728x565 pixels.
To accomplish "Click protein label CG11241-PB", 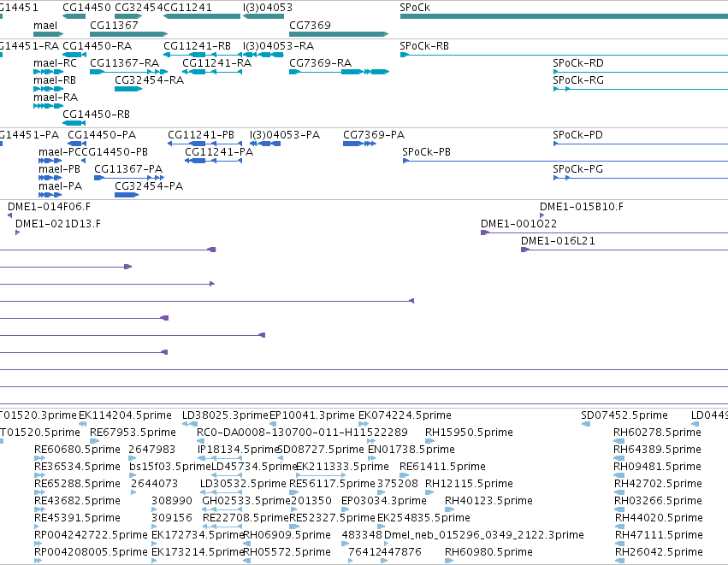I will coord(200,135).
